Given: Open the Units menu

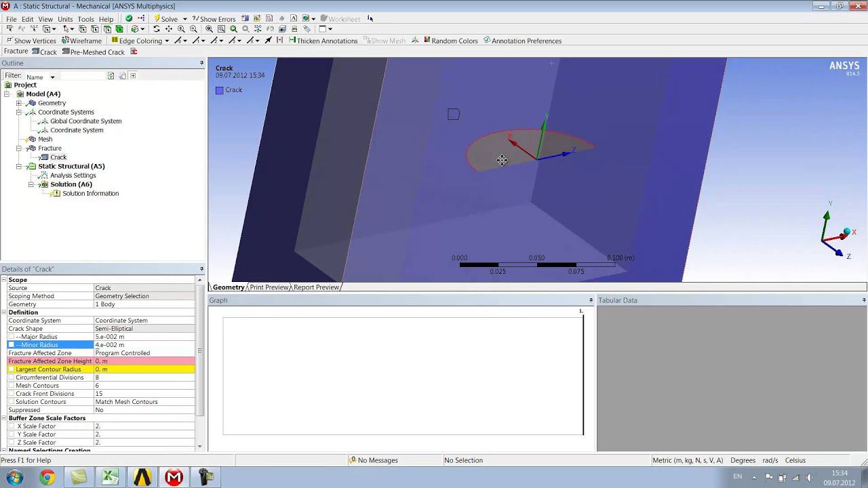Looking at the screenshot, I should click(65, 19).
